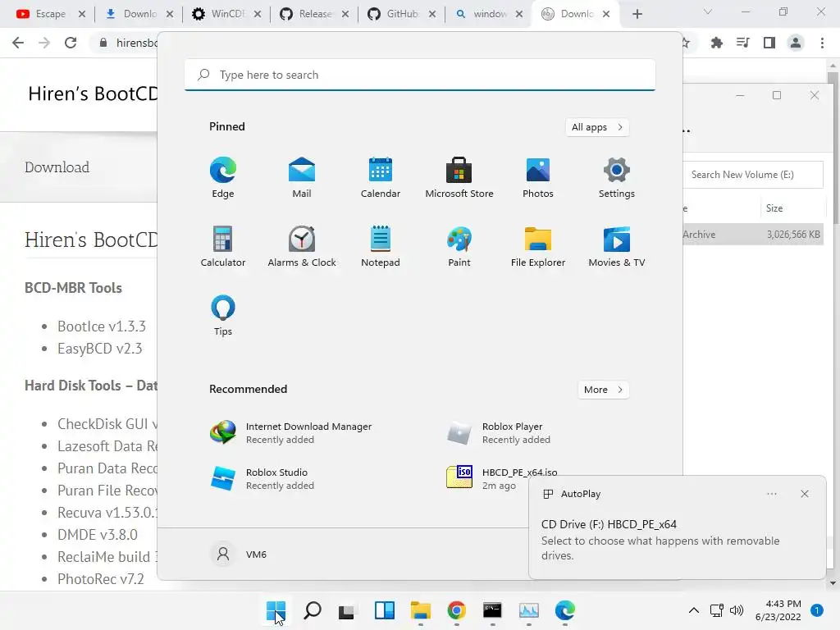
Task: Dismiss the AutoPlay notification
Action: click(x=805, y=494)
